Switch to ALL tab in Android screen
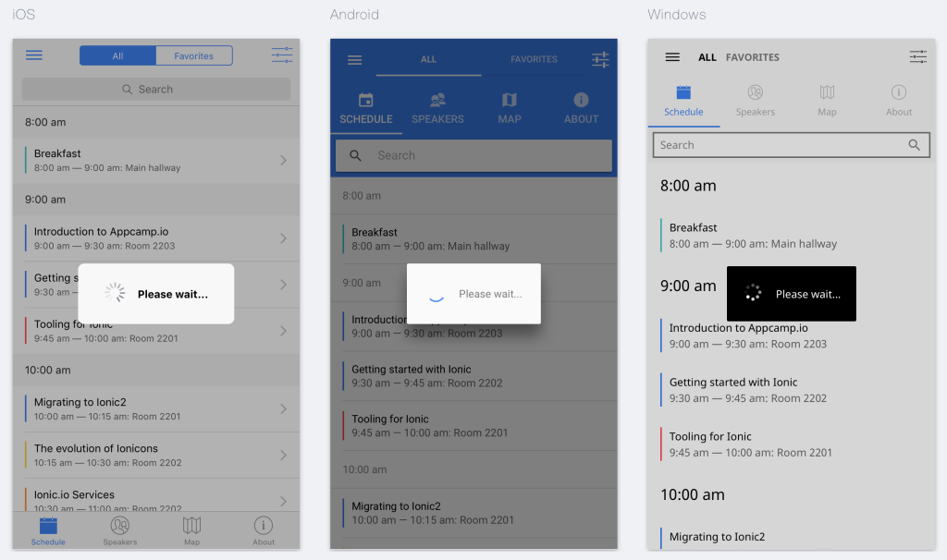The width and height of the screenshot is (947, 560). (x=428, y=59)
